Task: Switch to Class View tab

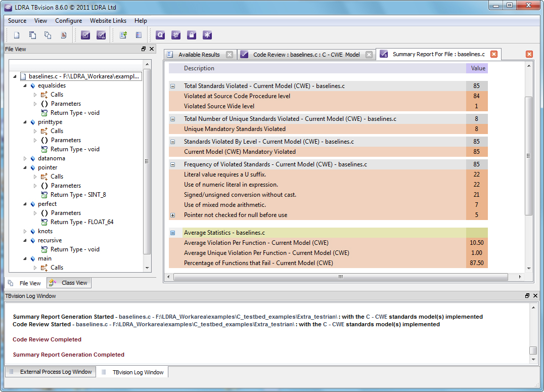Action: coord(69,283)
